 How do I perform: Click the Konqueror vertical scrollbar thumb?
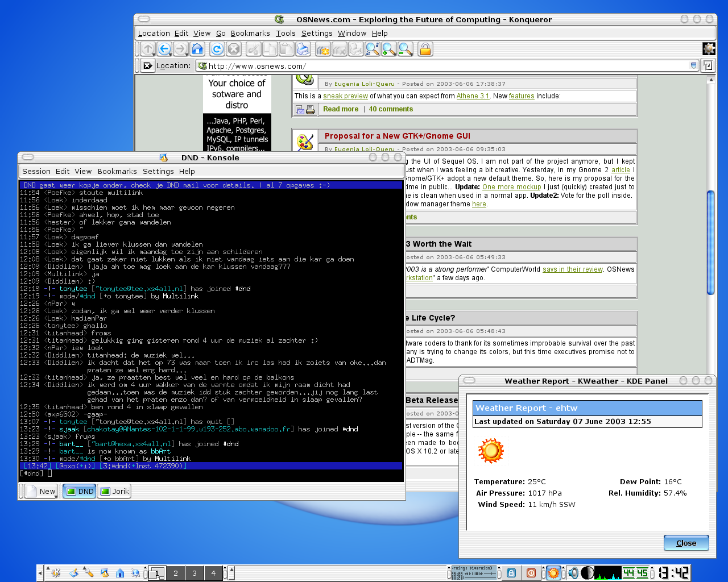click(x=710, y=243)
